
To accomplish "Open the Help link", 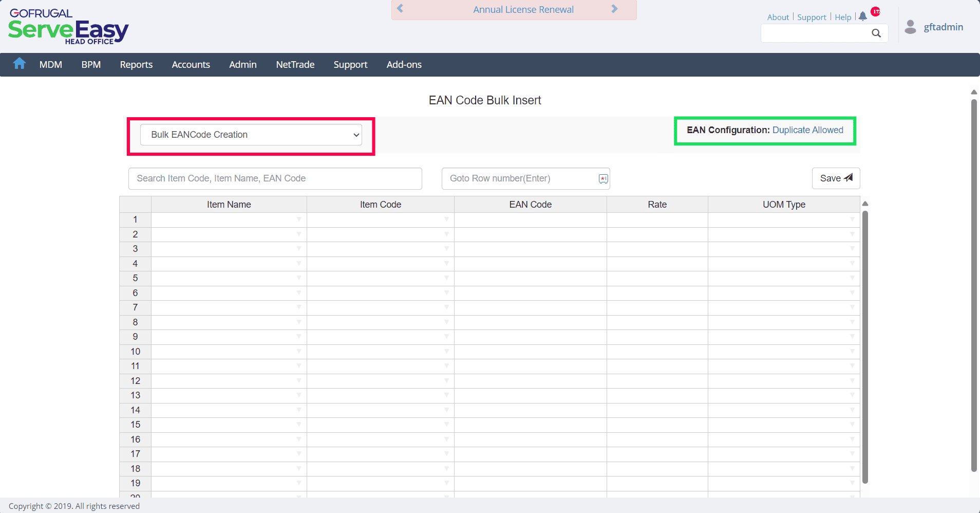I will coord(843,17).
